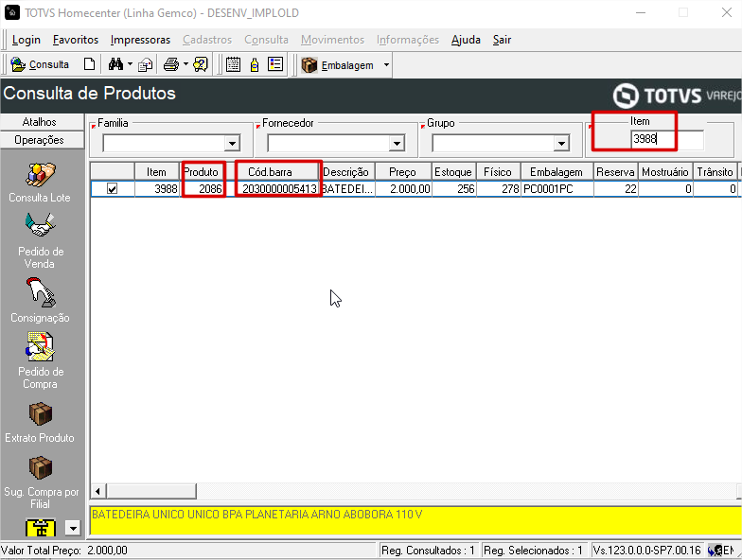Select the Atalhos sidebar tab
742x560 pixels.
click(x=40, y=122)
